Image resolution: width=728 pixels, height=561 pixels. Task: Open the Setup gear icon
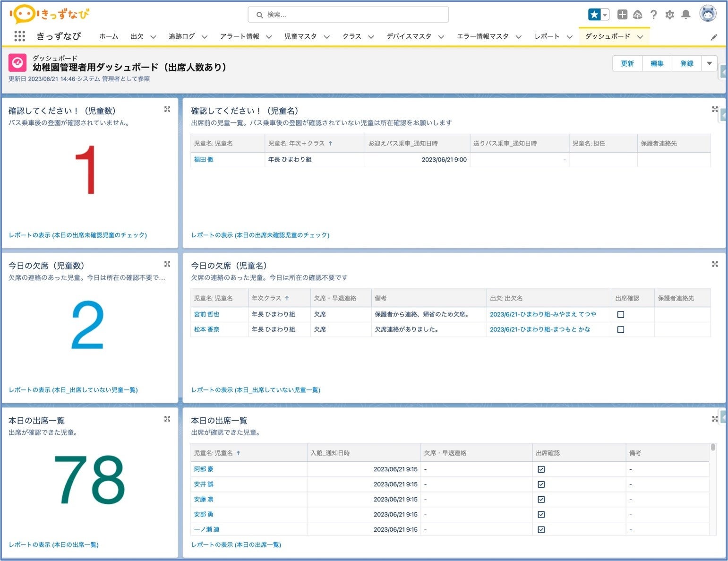click(669, 15)
